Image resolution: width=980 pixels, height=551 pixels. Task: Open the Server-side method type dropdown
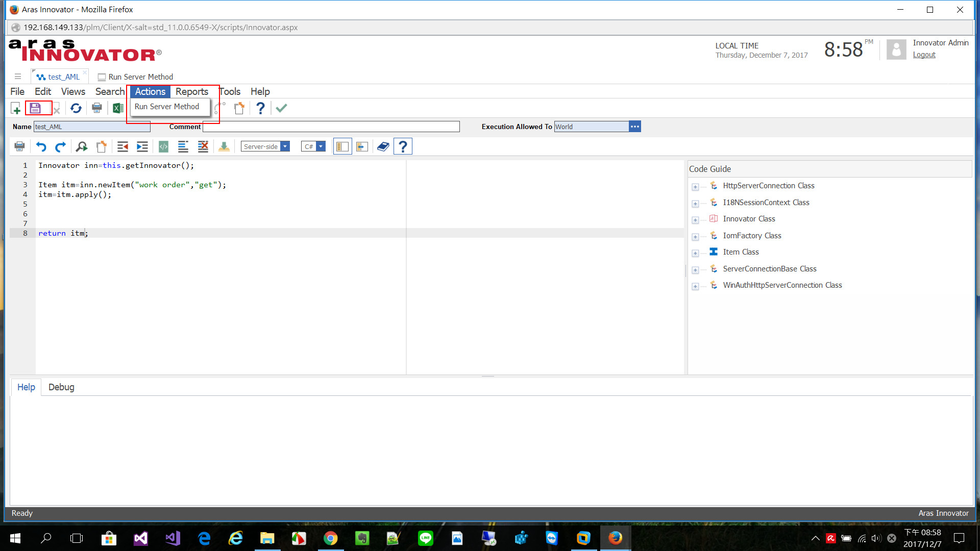pos(285,147)
